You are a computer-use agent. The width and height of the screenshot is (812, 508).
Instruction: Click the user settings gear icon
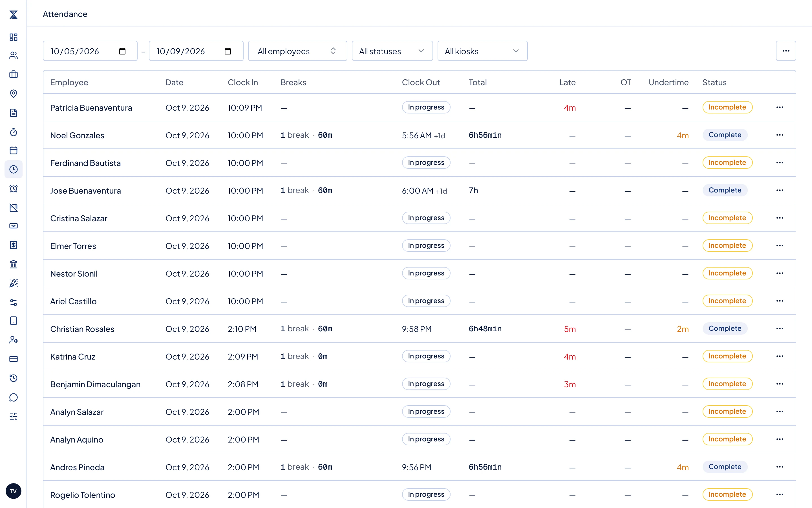tap(14, 340)
